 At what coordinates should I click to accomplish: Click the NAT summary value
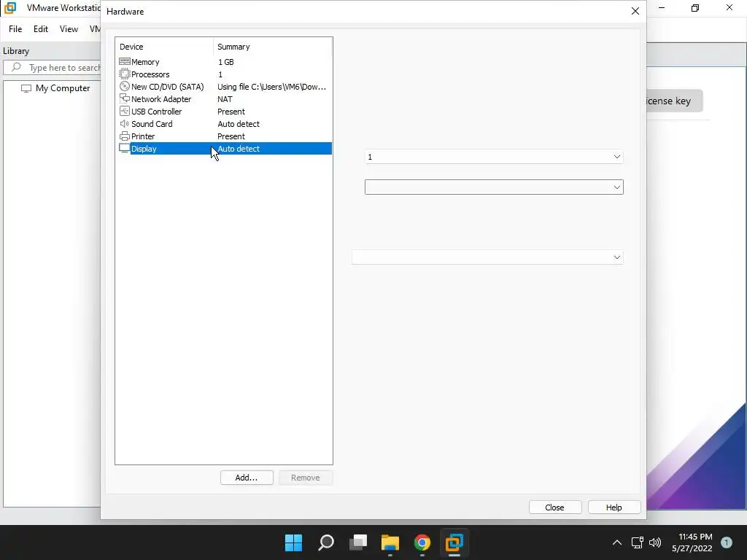coord(225,99)
